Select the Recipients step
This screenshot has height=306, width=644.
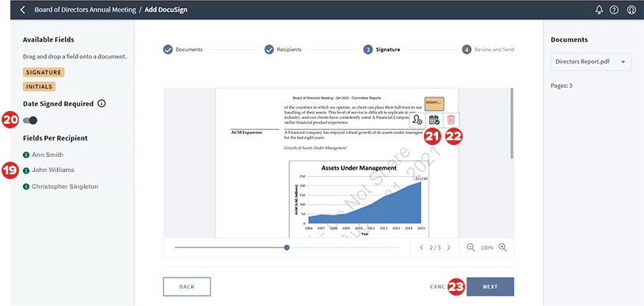pos(284,49)
